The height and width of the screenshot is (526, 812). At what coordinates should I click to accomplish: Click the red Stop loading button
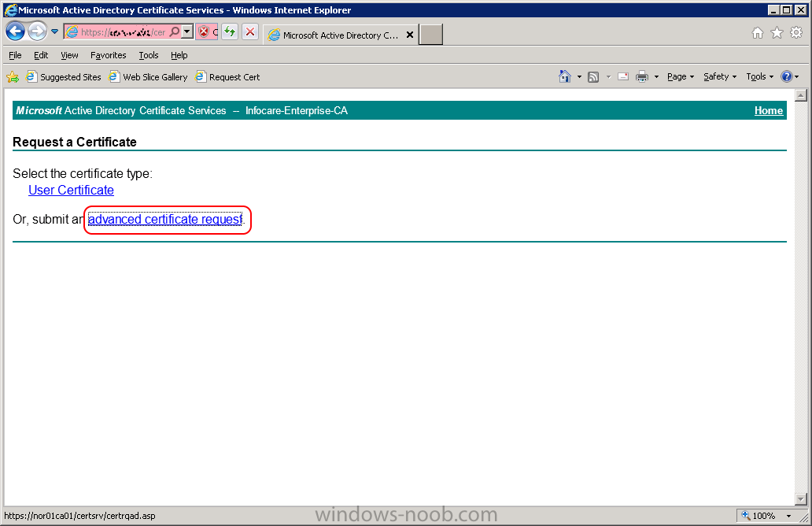tap(250, 32)
